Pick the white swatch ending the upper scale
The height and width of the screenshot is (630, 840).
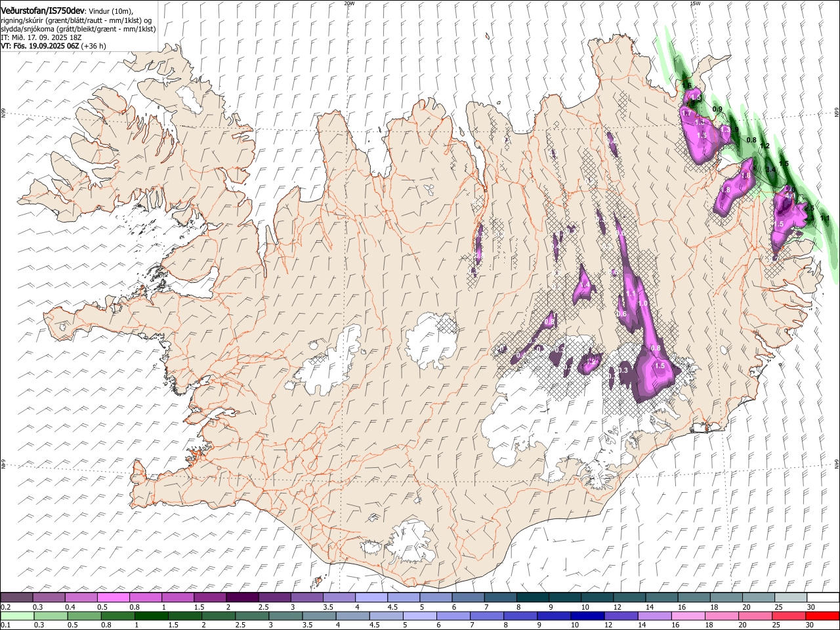tap(824, 597)
